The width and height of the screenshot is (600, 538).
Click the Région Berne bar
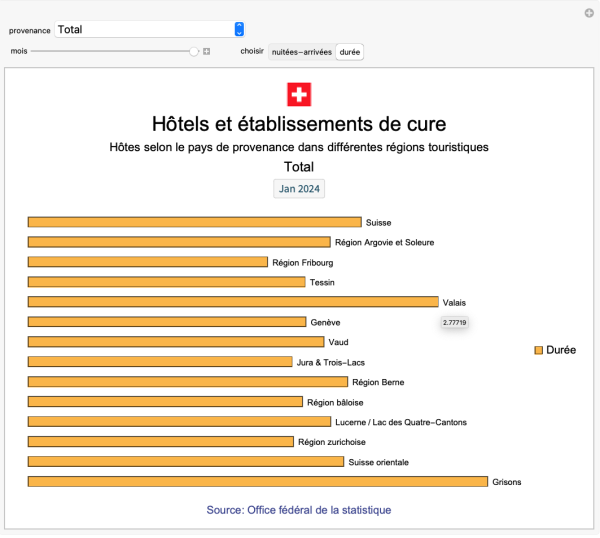188,382
